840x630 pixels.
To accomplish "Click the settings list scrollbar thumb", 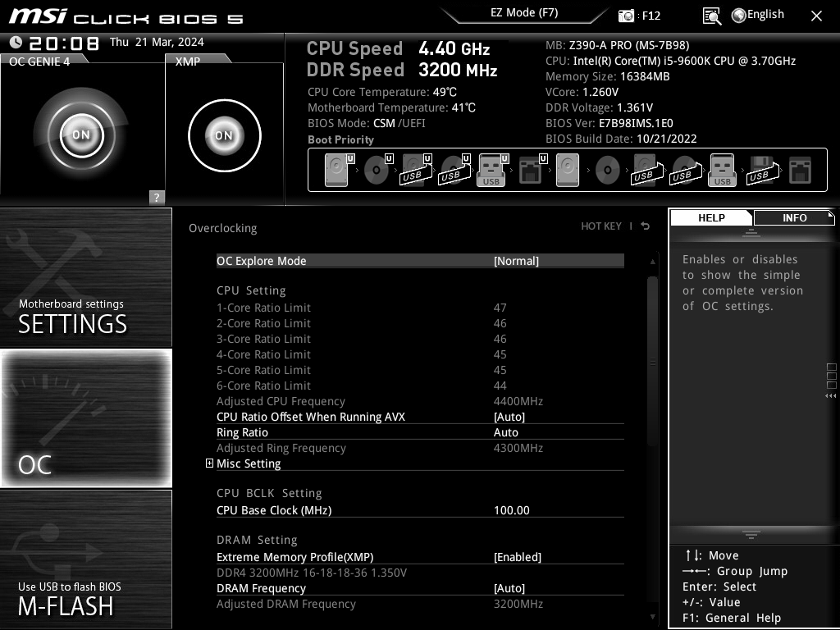I will [x=652, y=362].
